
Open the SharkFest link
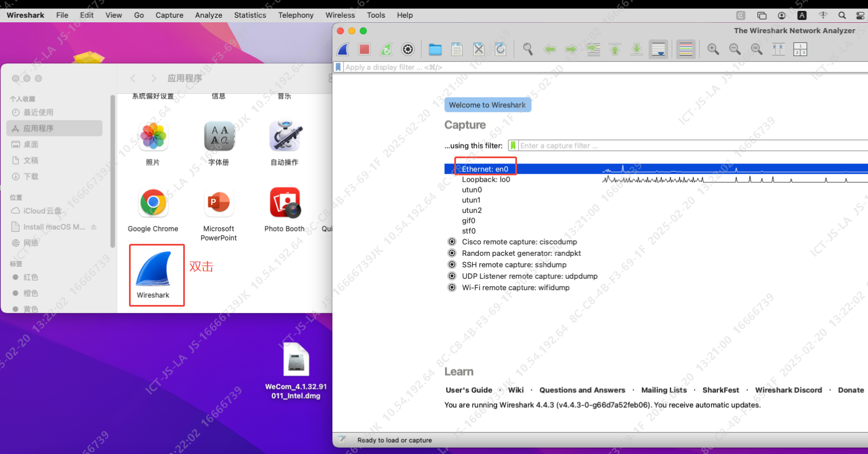click(x=721, y=390)
